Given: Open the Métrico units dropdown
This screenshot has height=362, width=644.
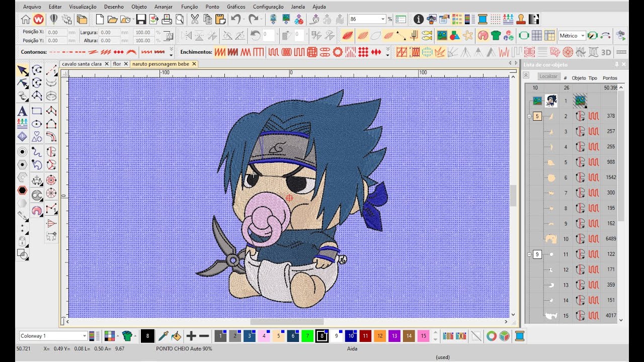Looking at the screenshot, I should (583, 36).
